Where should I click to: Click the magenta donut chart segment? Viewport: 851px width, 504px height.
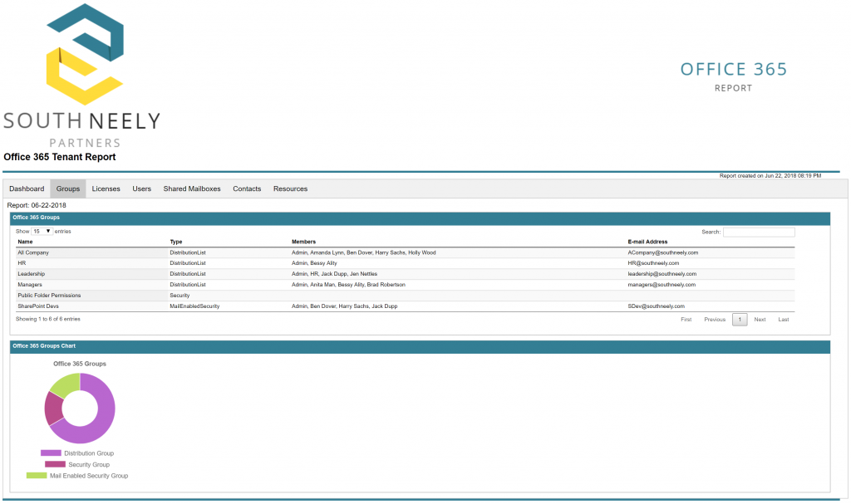(x=53, y=408)
